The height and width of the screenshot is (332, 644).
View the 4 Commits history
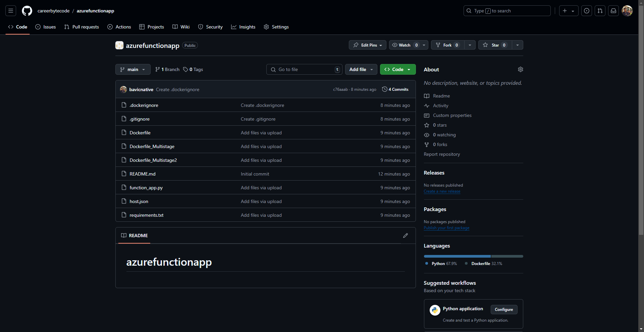[x=395, y=89]
